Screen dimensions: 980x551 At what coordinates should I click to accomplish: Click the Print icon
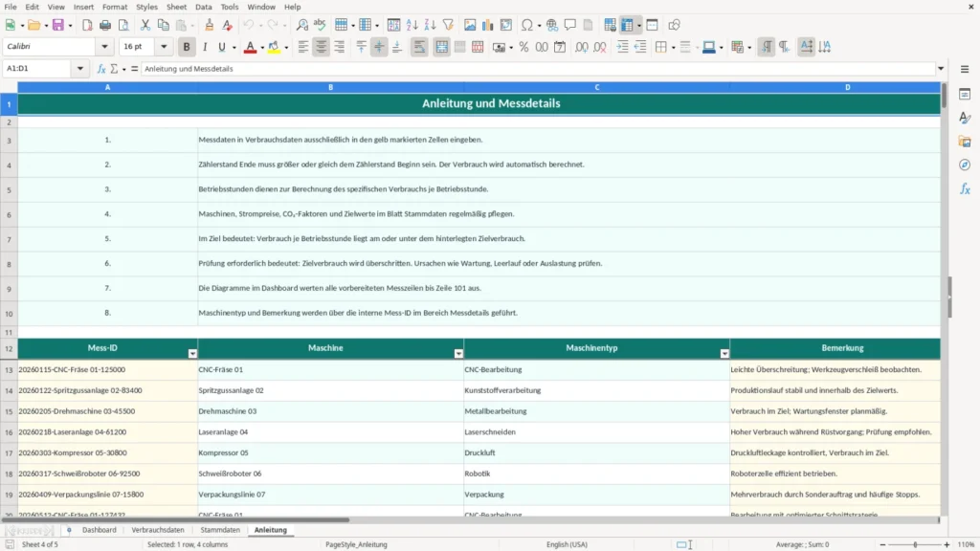(105, 25)
